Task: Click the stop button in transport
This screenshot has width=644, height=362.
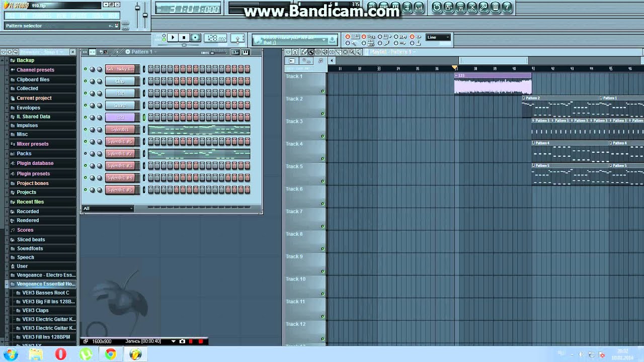Action: 184,38
